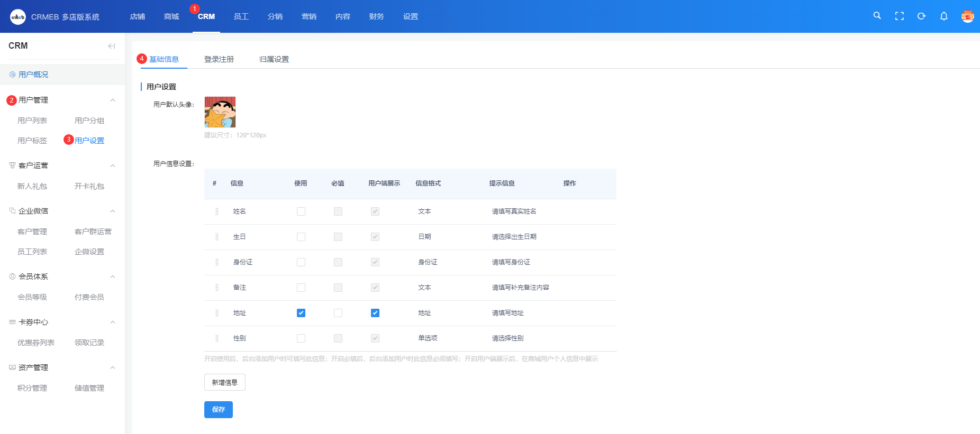The height and width of the screenshot is (434, 980).
Task: Click the 新增信息 button
Action: pyautogui.click(x=224, y=382)
